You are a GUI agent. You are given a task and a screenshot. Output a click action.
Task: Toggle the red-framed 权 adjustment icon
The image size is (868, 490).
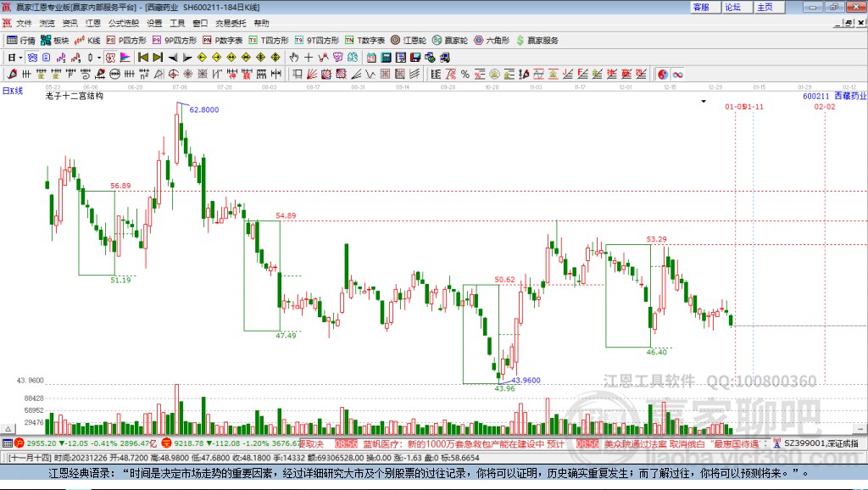pos(110,58)
